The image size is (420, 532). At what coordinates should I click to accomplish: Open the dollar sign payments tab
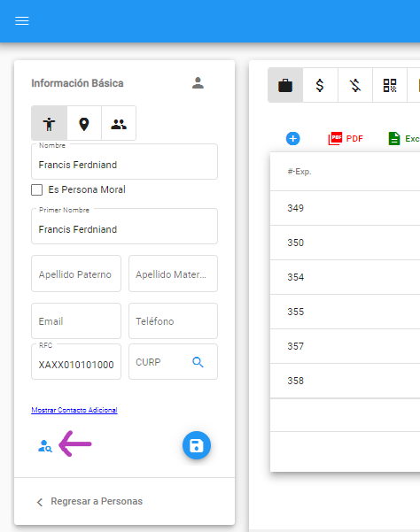[320, 85]
